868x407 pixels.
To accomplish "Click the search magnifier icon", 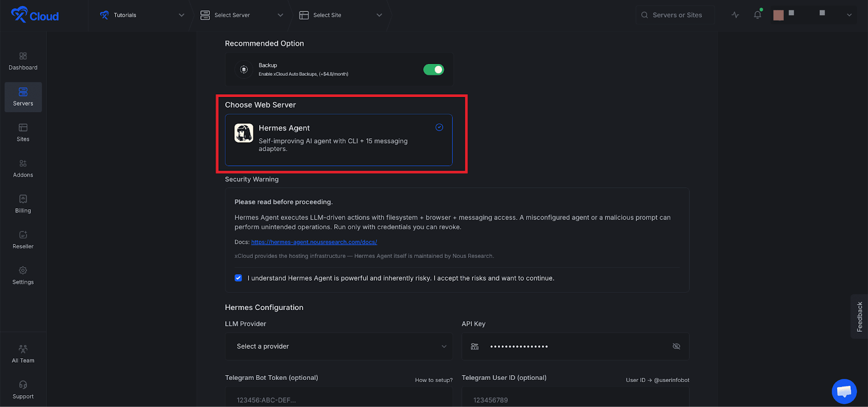I will coord(644,15).
